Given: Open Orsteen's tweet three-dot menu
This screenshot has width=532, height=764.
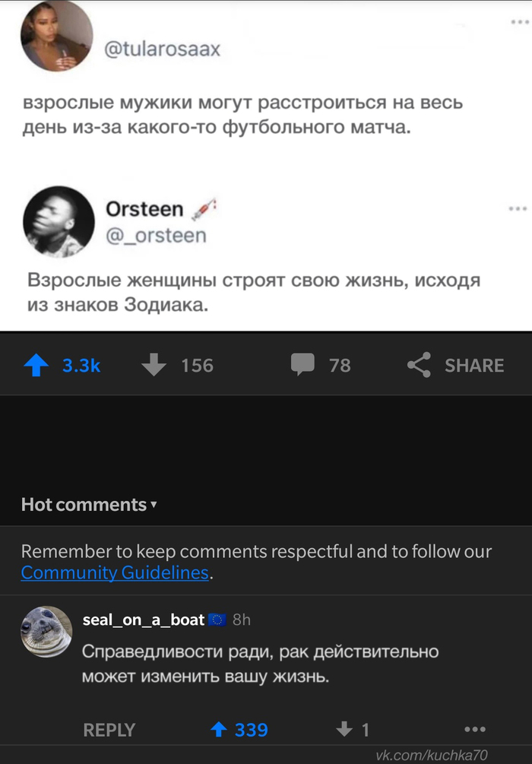Looking at the screenshot, I should coord(518,207).
